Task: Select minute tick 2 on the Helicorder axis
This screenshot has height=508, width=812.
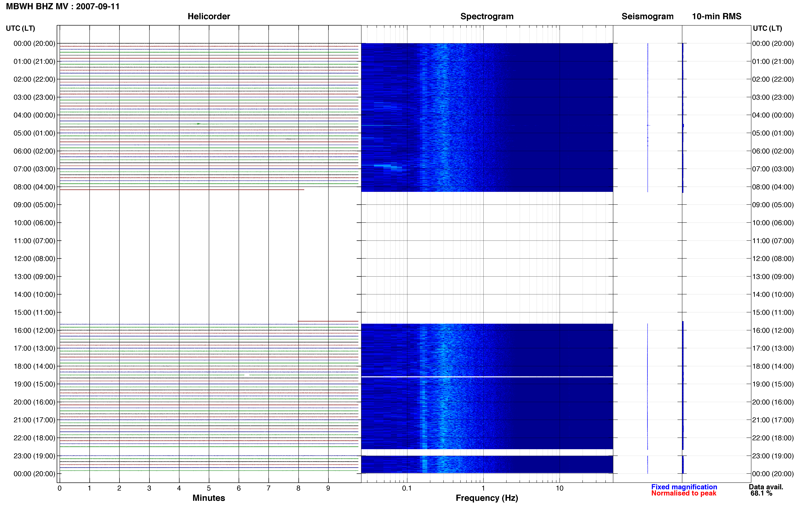Action: click(119, 488)
